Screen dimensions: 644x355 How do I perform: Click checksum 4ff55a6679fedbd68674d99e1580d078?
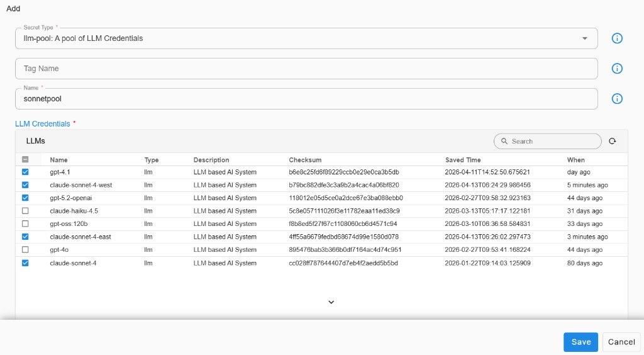pos(344,237)
